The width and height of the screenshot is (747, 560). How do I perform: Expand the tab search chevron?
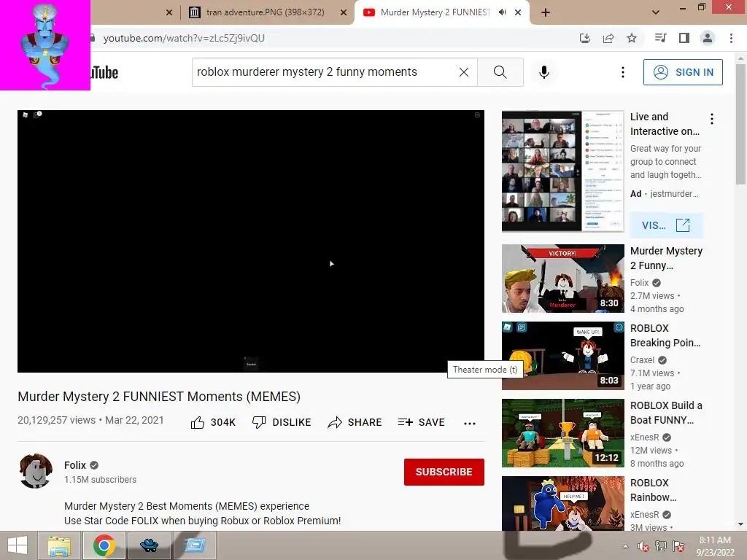click(x=656, y=12)
